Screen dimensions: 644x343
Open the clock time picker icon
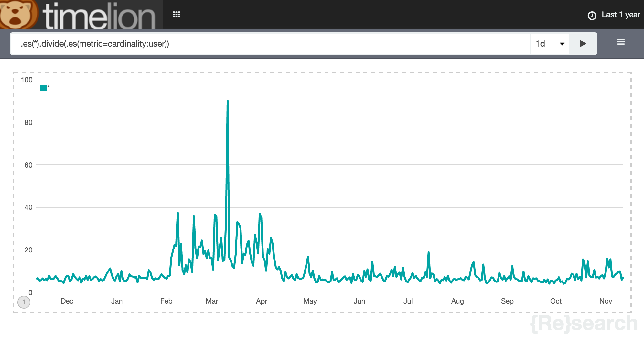coord(592,16)
